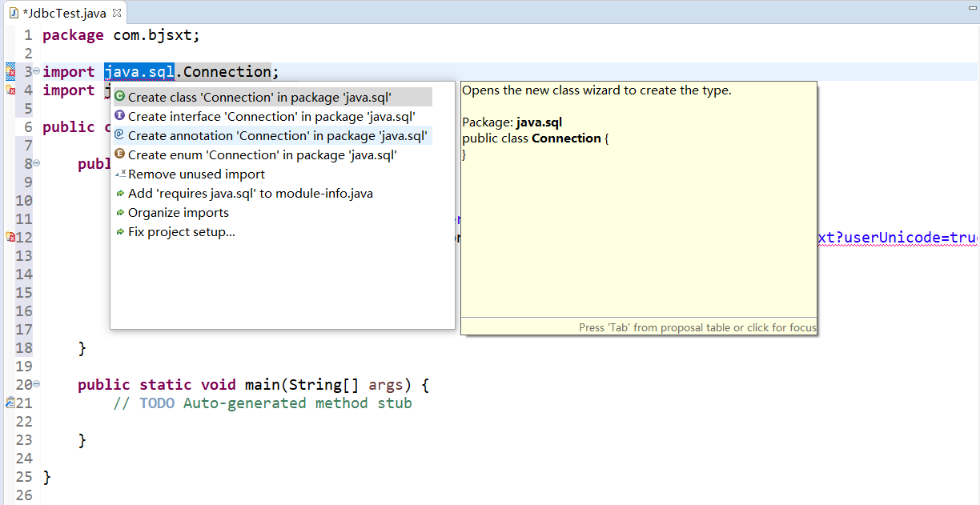Click the task marker icon on line 21
980x505 pixels.
click(10, 403)
